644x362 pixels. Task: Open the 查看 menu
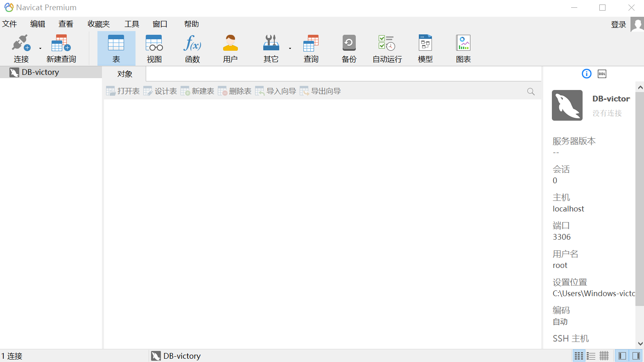click(66, 24)
